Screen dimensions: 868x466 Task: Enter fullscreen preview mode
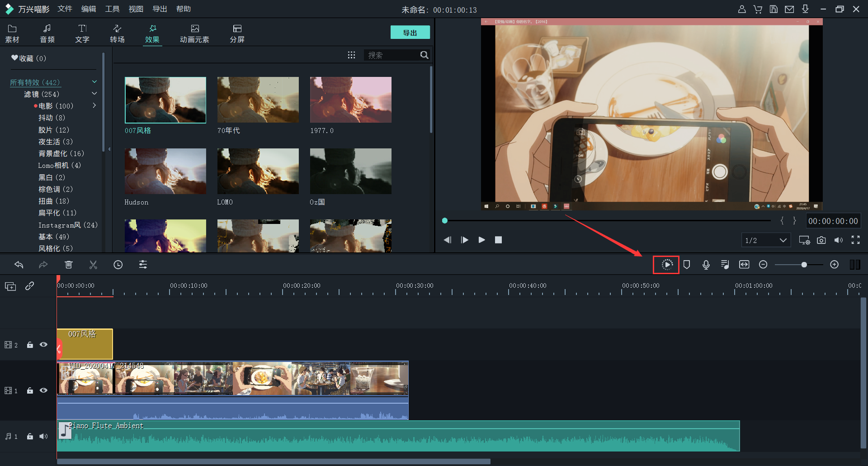tap(855, 240)
